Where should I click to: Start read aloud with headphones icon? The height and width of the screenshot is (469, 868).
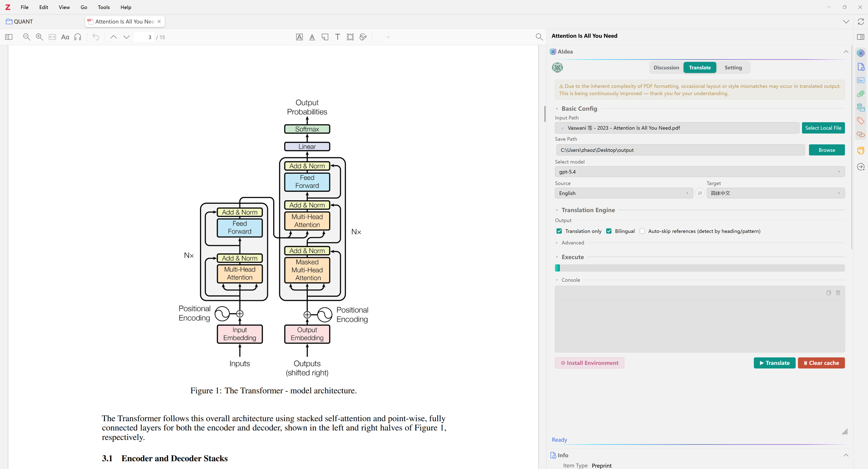78,37
